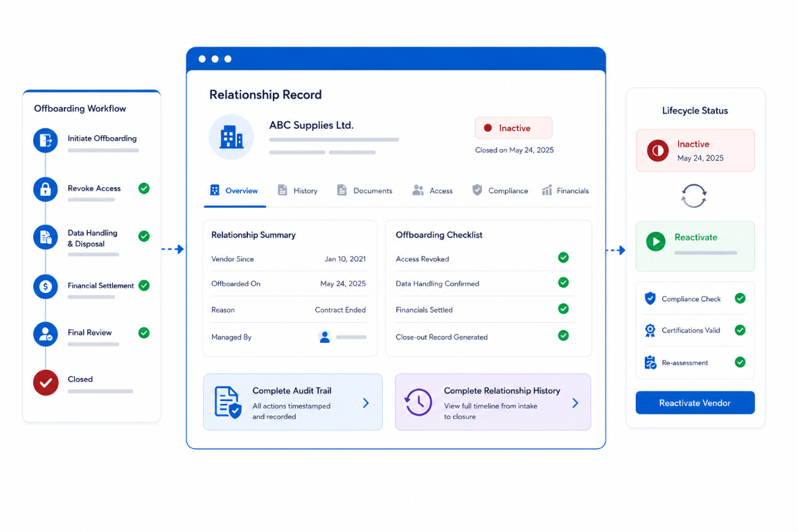798x532 pixels.
Task: Click the Lifecycle Status heading
Action: tap(695, 111)
